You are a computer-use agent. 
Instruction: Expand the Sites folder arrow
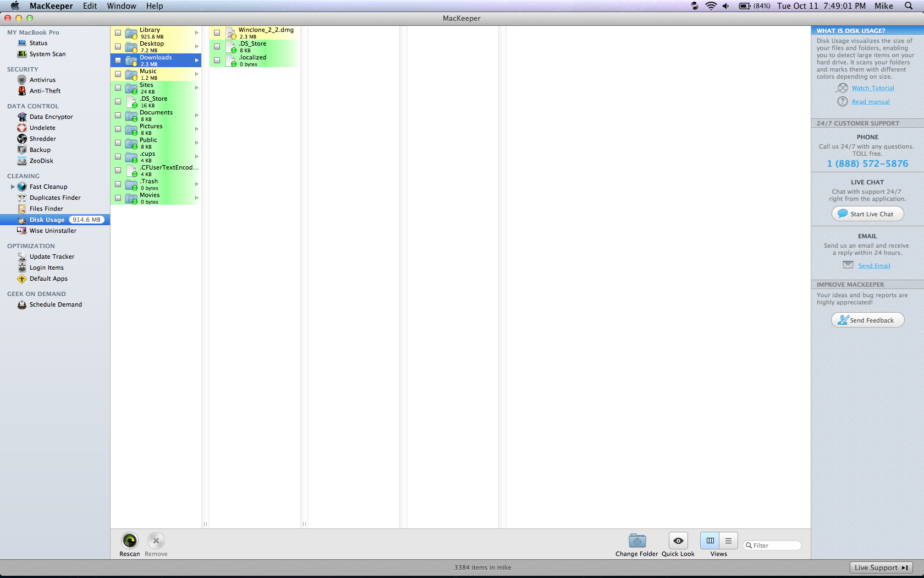click(196, 88)
